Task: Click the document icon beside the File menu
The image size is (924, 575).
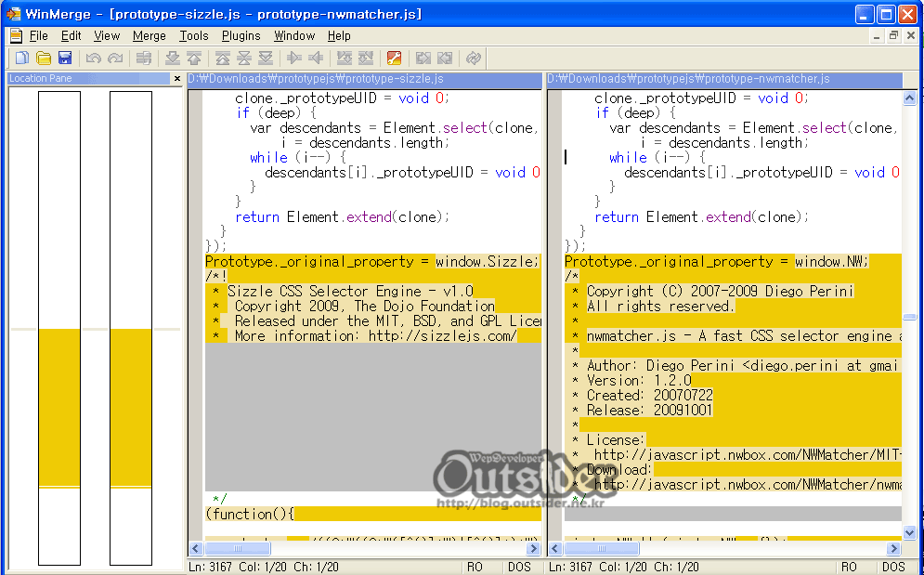Action: (16, 36)
